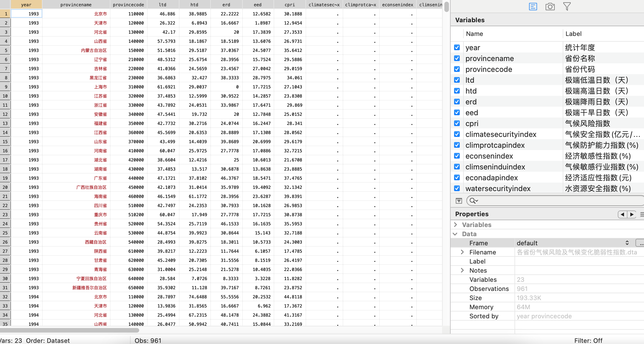The image size is (644, 344).
Task: Toggle the cpri variable checkbox
Action: point(457,124)
